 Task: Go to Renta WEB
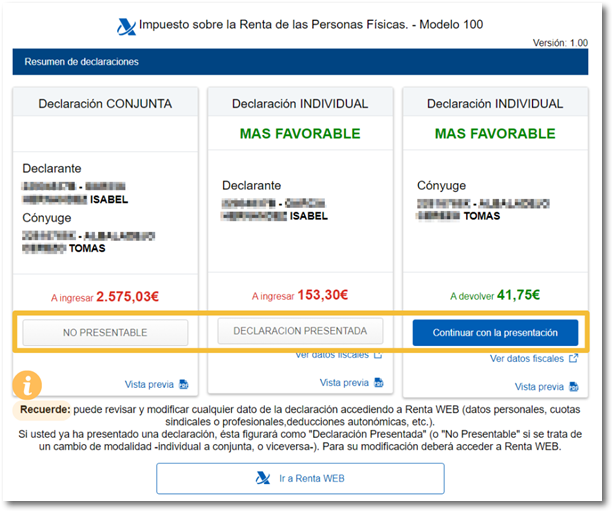coord(300,479)
